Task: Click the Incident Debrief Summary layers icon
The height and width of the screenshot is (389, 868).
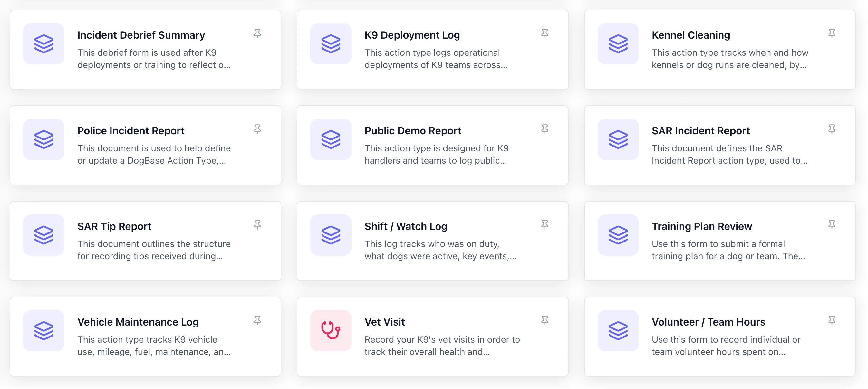Action: pyautogui.click(x=44, y=44)
